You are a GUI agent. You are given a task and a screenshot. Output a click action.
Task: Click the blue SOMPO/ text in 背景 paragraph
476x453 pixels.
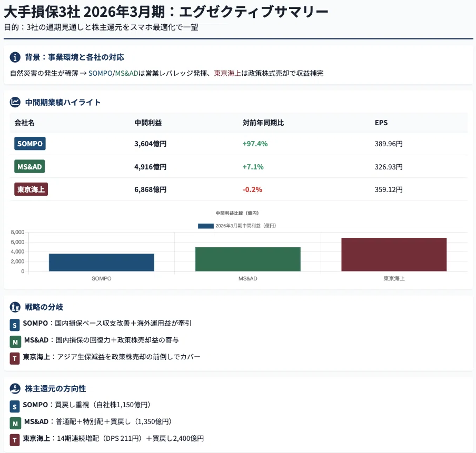pos(102,73)
